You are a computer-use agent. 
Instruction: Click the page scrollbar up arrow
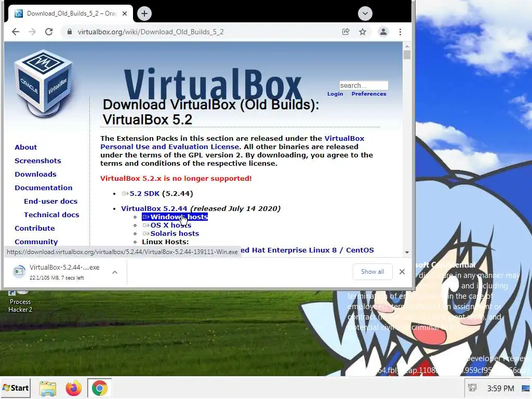(407, 46)
